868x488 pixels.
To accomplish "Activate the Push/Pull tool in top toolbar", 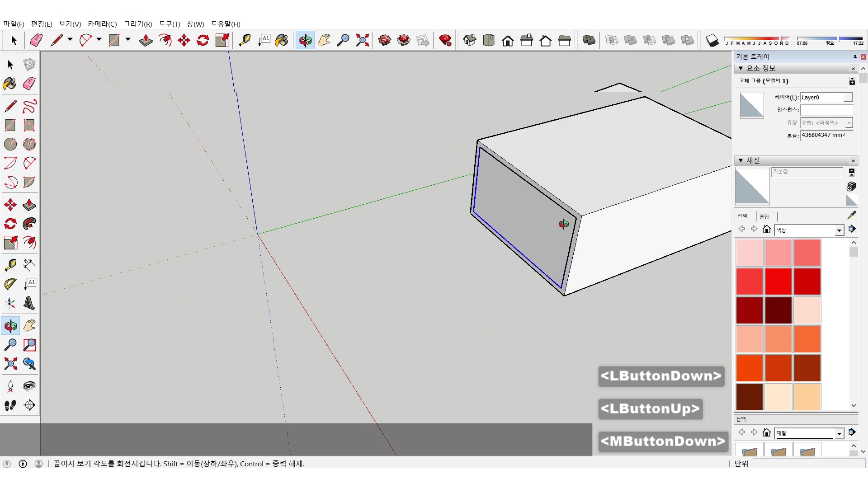I will [x=146, y=40].
